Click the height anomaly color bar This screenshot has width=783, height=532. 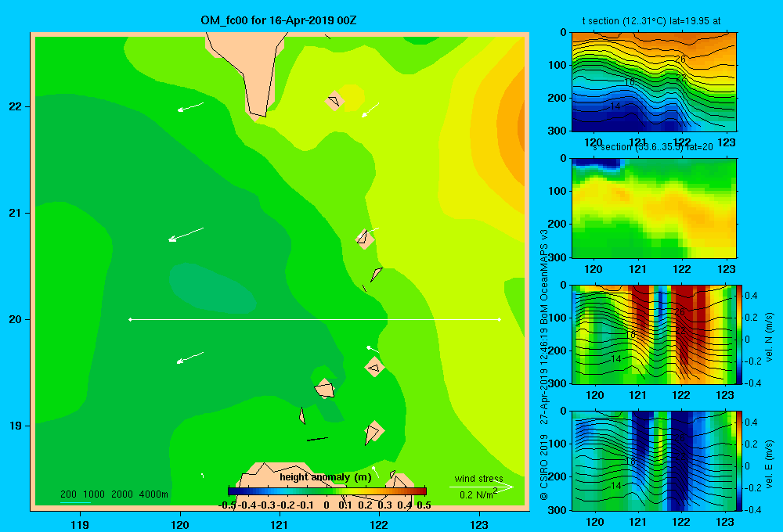[327, 491]
